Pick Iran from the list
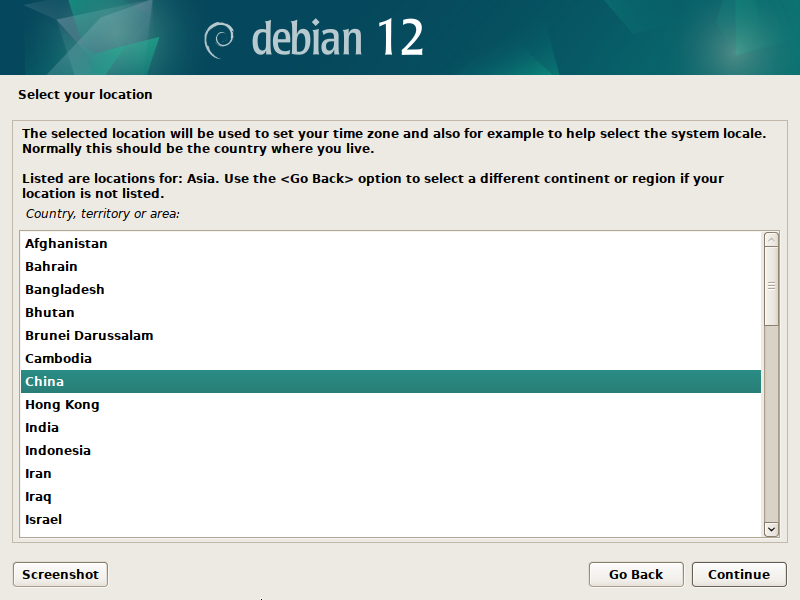Screen dimensions: 800x600 coord(38,473)
